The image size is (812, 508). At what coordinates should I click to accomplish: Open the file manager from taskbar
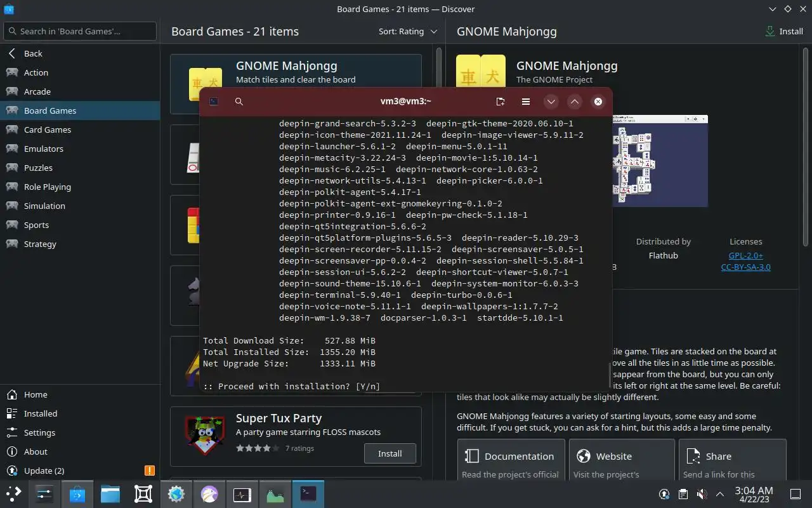(110, 493)
